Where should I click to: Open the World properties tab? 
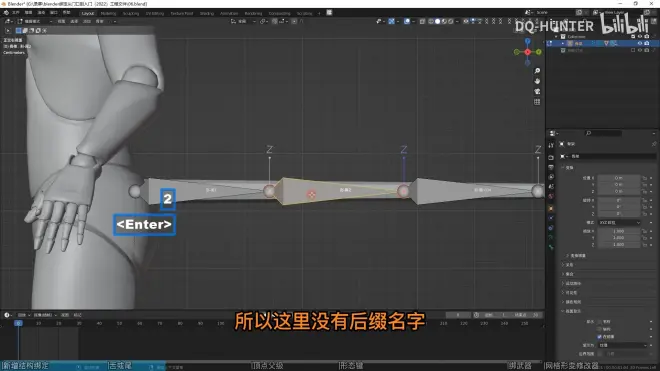point(551,196)
